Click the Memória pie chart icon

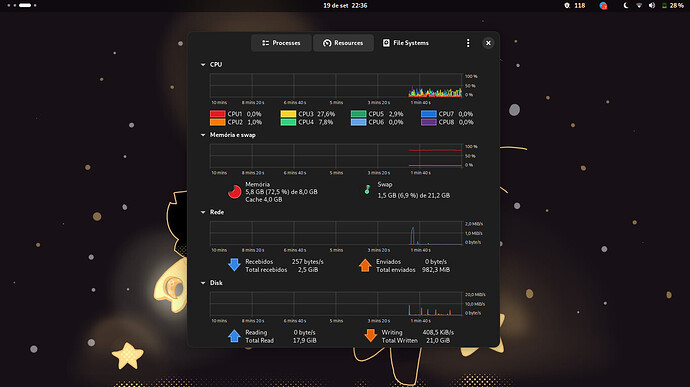pos(235,192)
